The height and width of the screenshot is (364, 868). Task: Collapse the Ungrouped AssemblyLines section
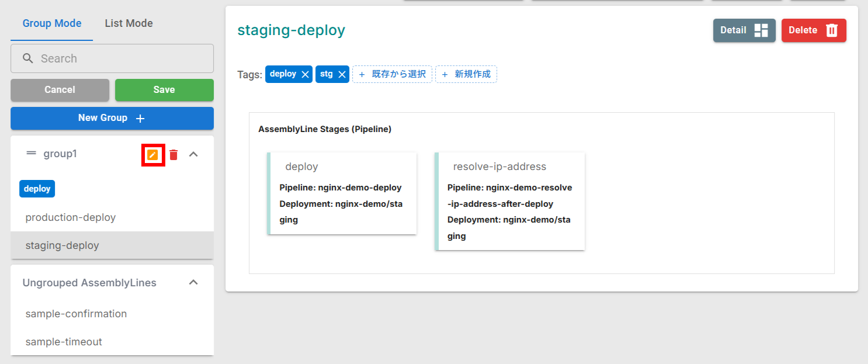click(193, 282)
